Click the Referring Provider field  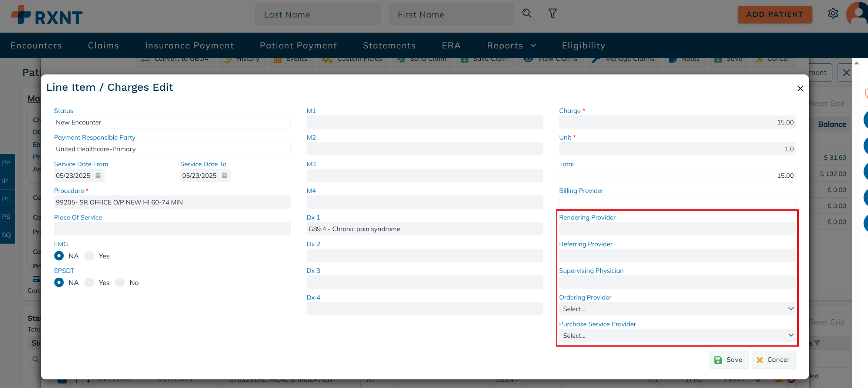click(677, 255)
